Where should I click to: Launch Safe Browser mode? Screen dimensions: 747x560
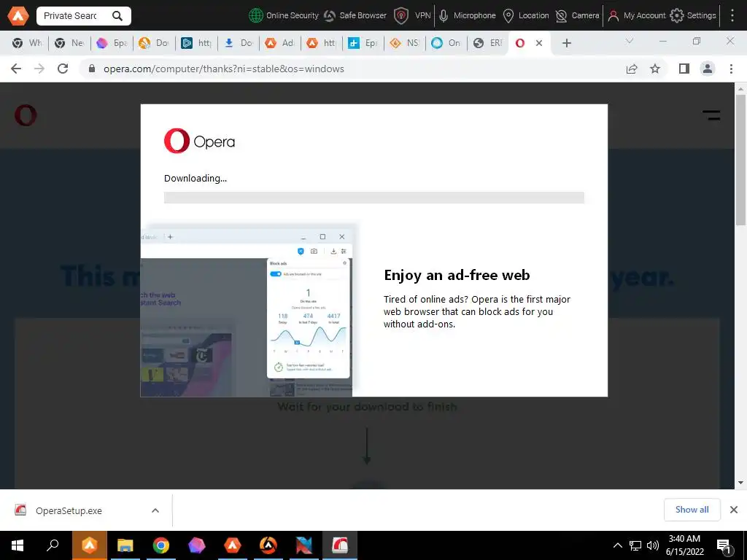355,16
